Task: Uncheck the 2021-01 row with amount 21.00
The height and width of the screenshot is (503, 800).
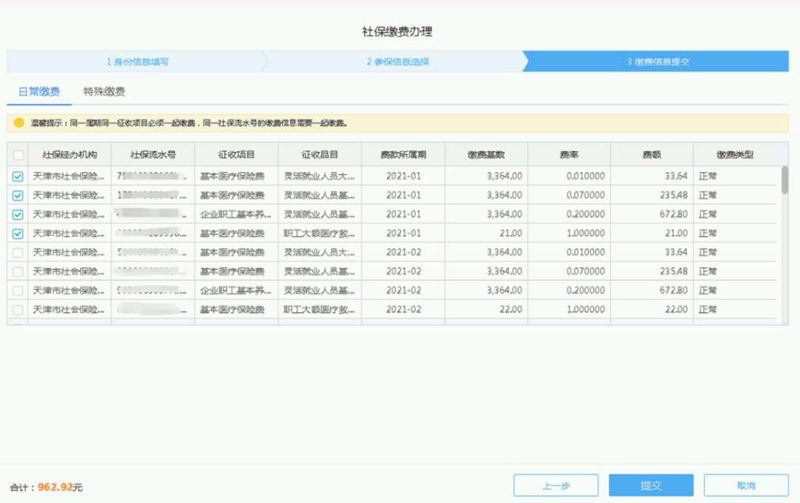Action: pyautogui.click(x=18, y=233)
